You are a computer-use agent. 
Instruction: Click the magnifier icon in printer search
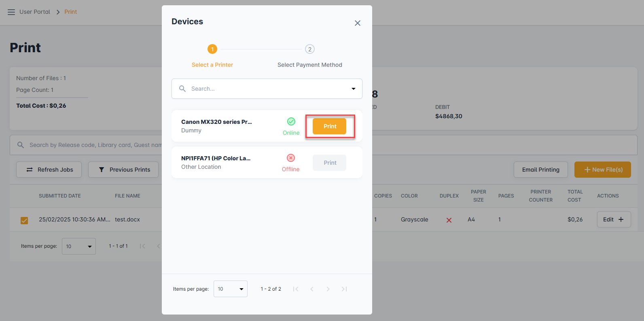pos(182,89)
